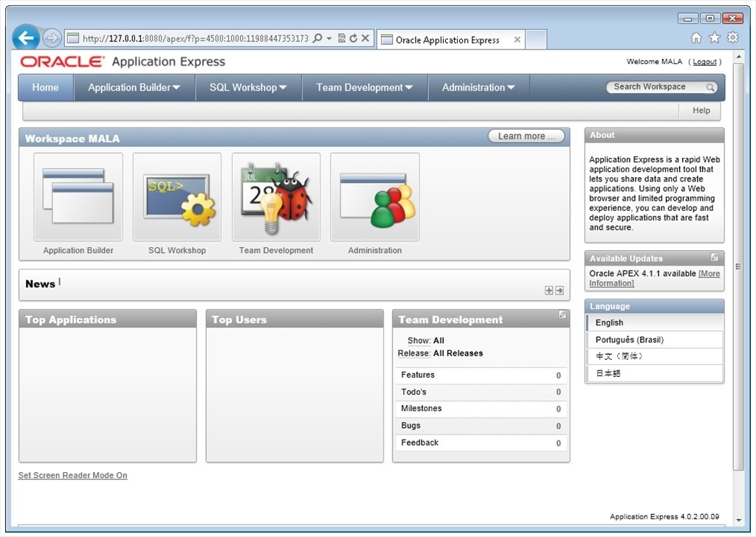Image resolution: width=756 pixels, height=537 pixels.
Task: Open the Team Development ladybug icon
Action: [276, 197]
